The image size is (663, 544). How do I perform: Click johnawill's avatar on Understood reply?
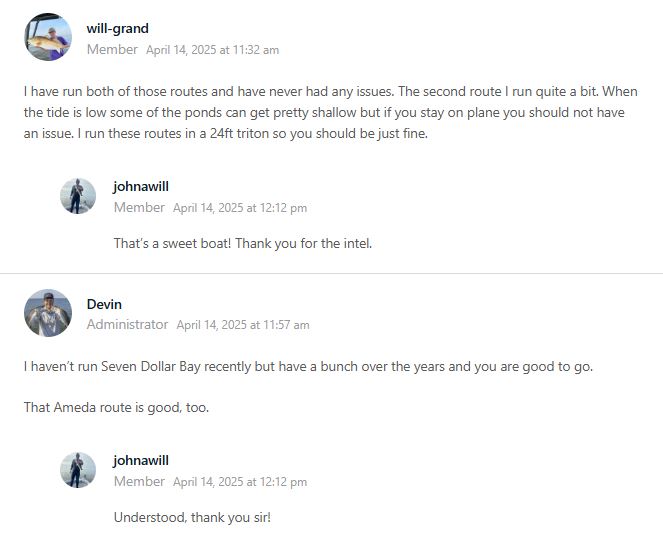[78, 470]
